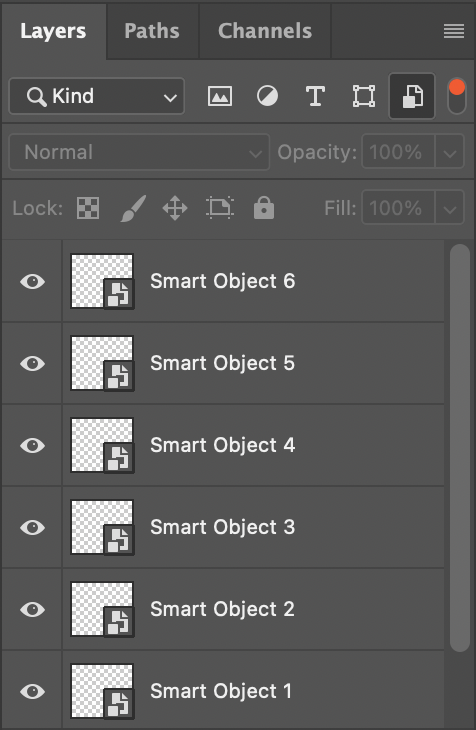Filter for shape layers icon
This screenshot has height=730, width=476.
[x=364, y=96]
